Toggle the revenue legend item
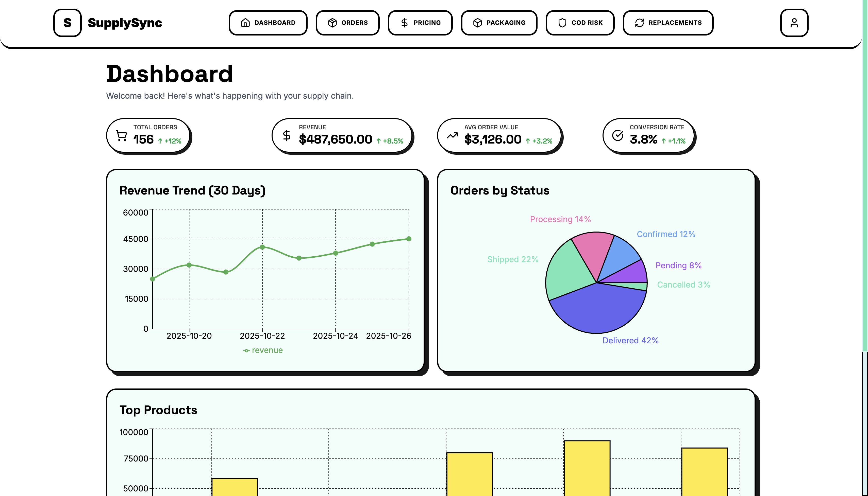The width and height of the screenshot is (868, 496). [263, 350]
